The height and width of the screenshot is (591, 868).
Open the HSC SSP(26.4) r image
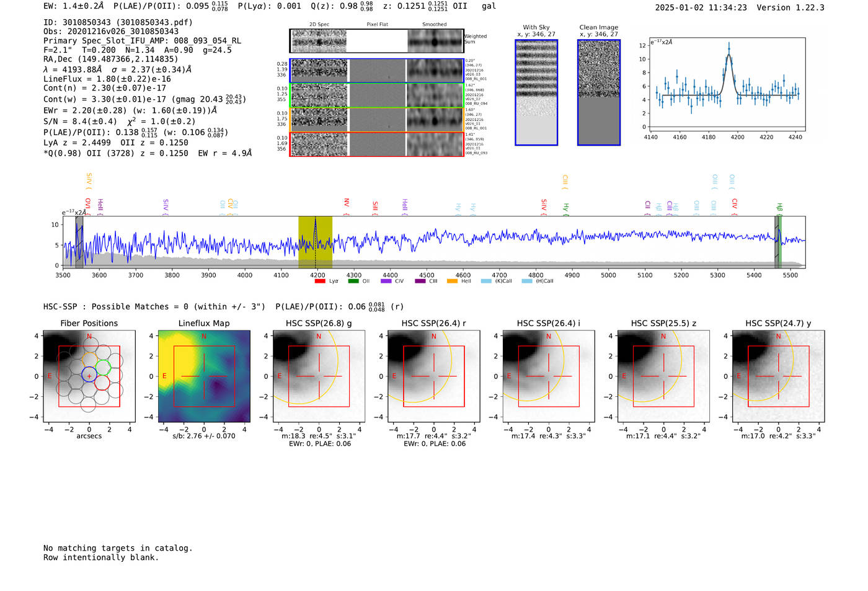pos(434,376)
